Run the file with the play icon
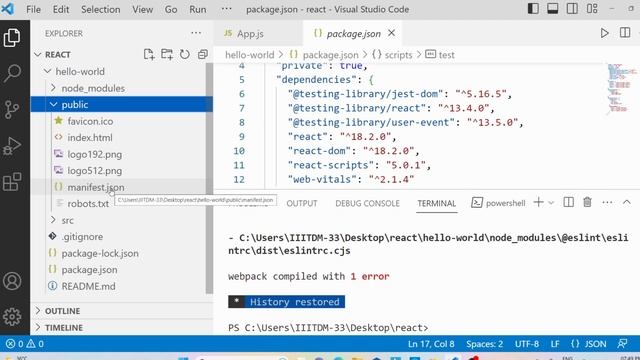The width and height of the screenshot is (640, 360). 604,33
